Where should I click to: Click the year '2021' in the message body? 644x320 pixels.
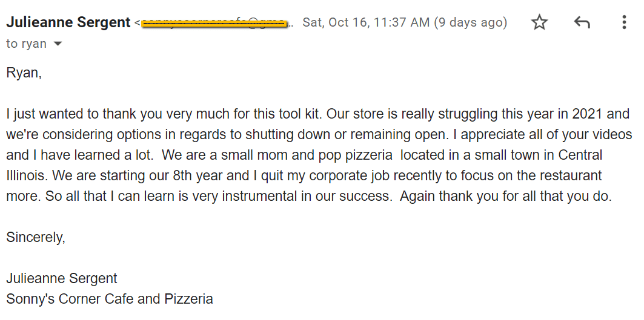(587, 114)
